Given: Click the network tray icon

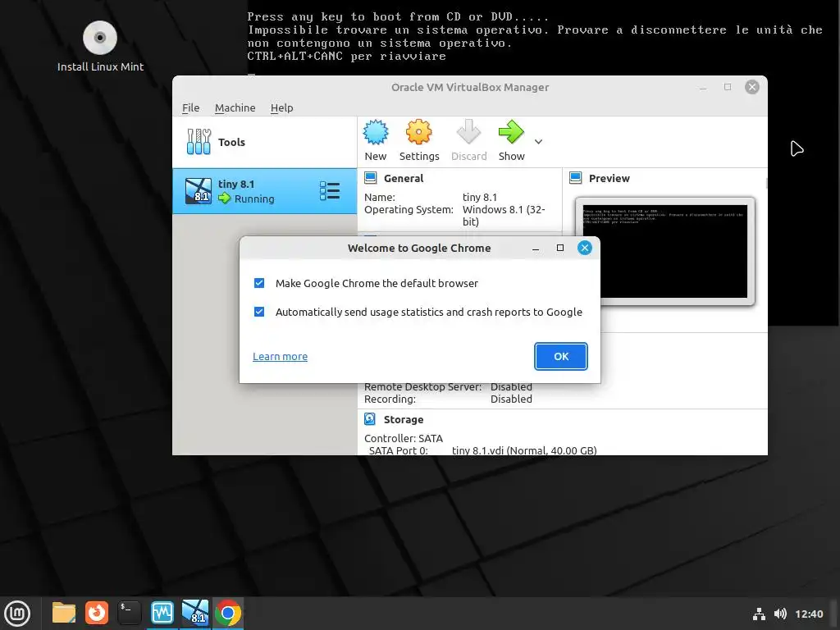Looking at the screenshot, I should (759, 614).
